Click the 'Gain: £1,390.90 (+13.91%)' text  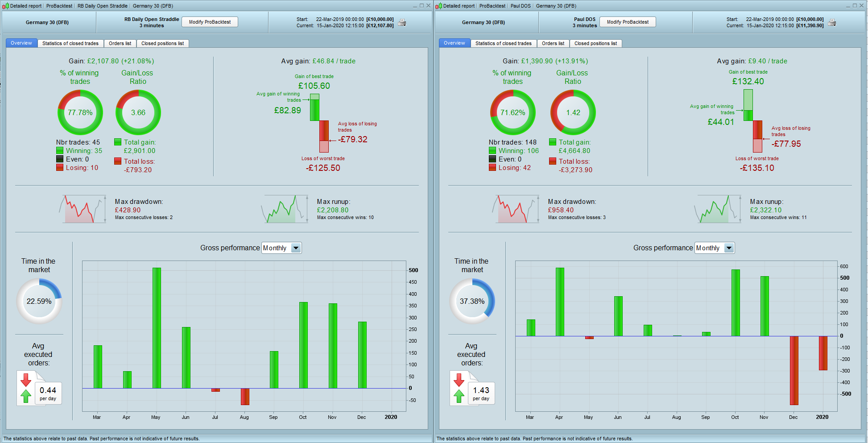coord(545,61)
